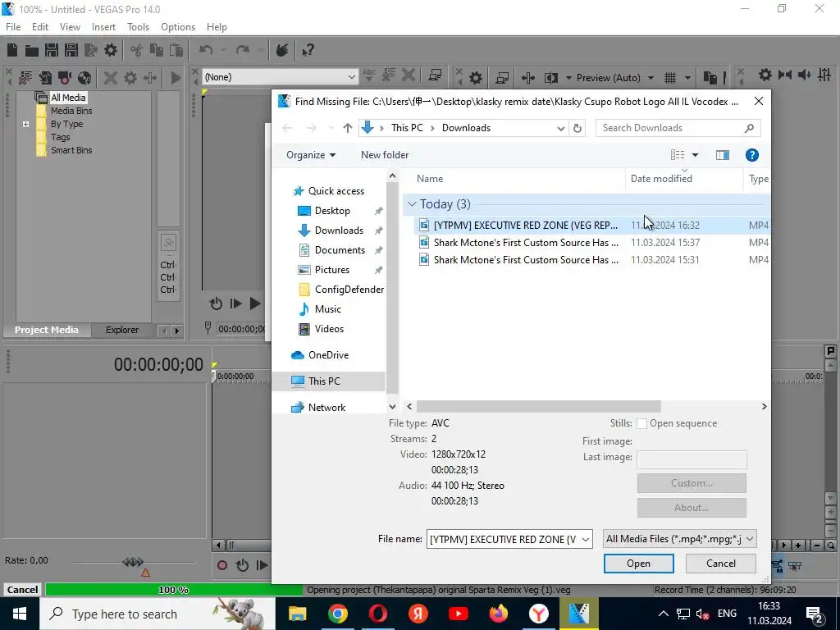Click the blue help icon in file dialog
Viewport: 840px width, 630px height.
coord(751,155)
